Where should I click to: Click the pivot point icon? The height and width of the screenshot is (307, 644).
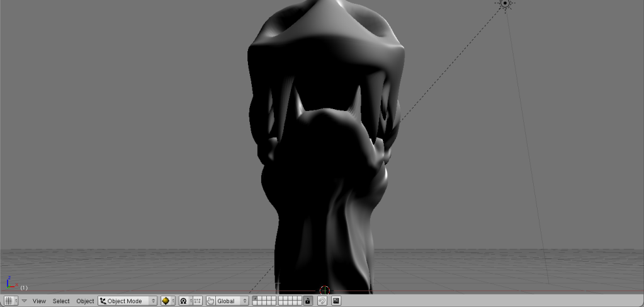click(x=184, y=301)
